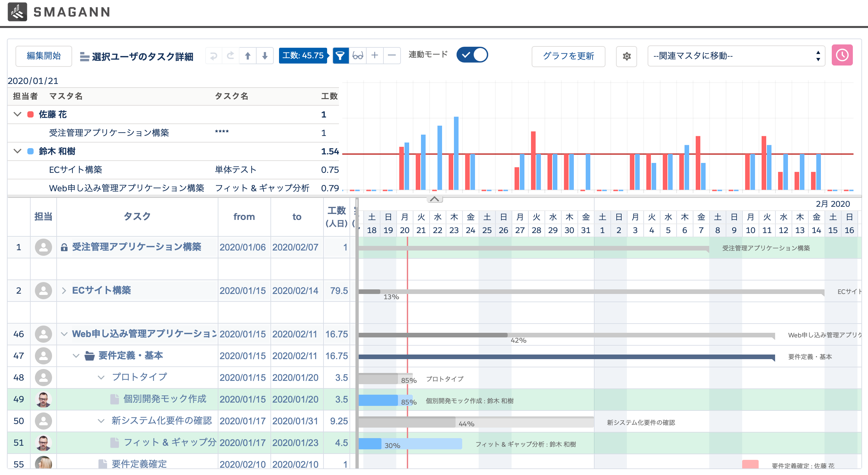This screenshot has width=868, height=475.
Task: Click the blank avatar in row 2
Action: (x=43, y=291)
